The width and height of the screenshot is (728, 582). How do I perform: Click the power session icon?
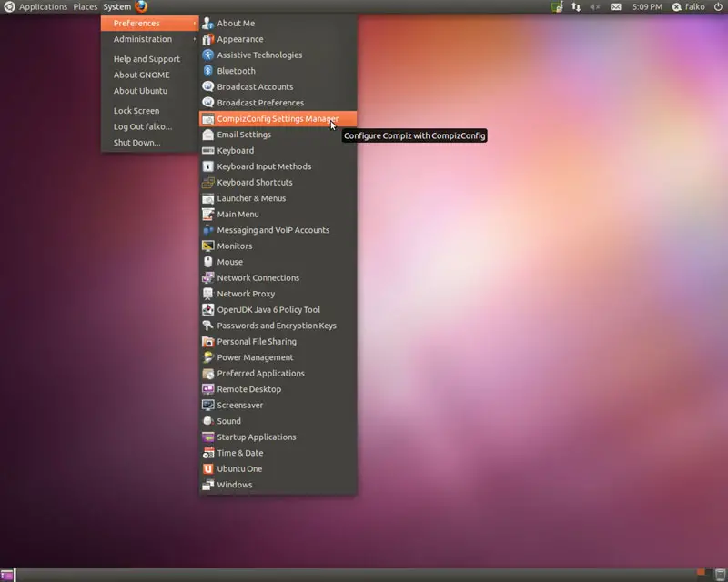(x=718, y=6)
